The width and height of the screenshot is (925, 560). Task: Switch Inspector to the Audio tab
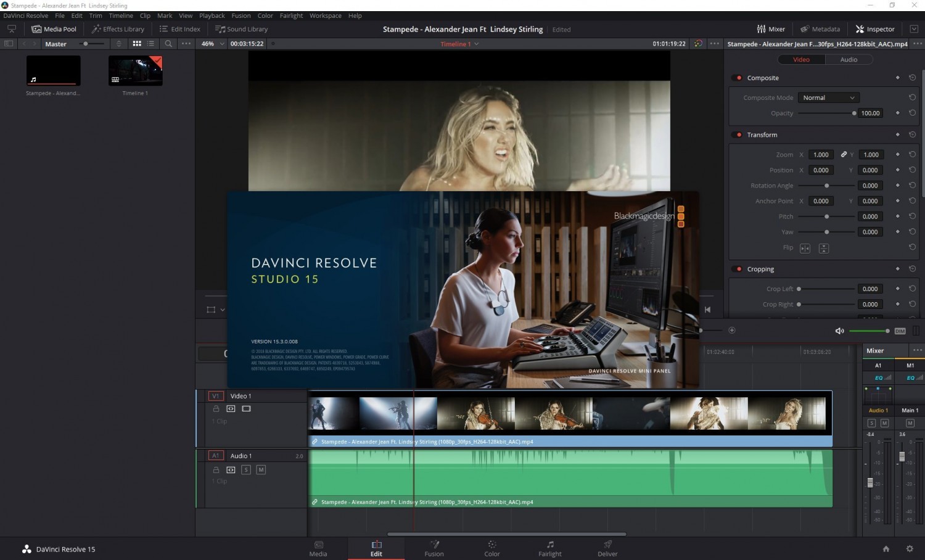click(849, 59)
